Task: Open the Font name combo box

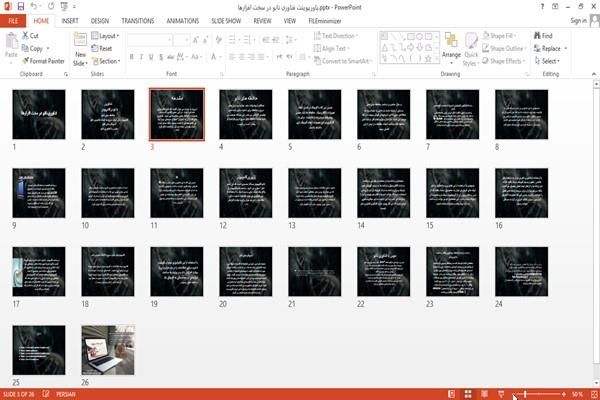Action: (x=149, y=40)
